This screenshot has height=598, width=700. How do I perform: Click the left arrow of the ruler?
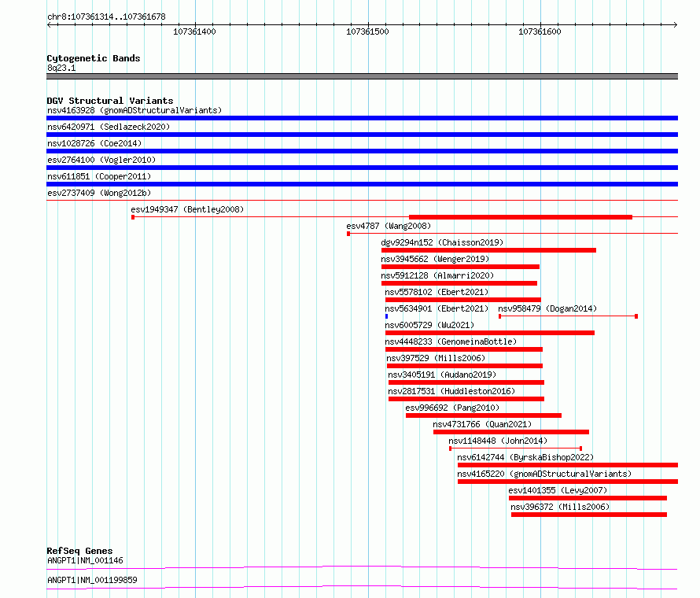pos(49,25)
